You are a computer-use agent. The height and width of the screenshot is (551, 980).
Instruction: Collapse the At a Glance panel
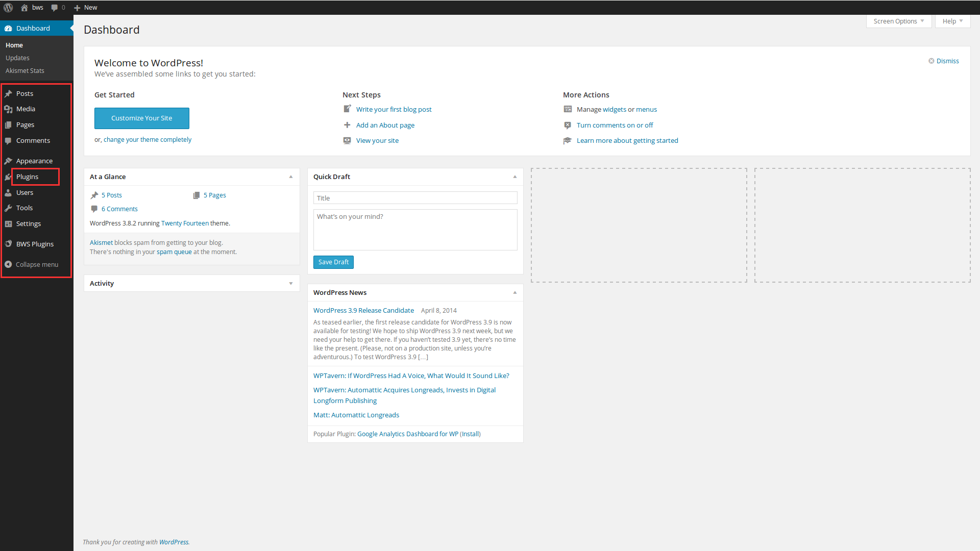click(x=291, y=177)
